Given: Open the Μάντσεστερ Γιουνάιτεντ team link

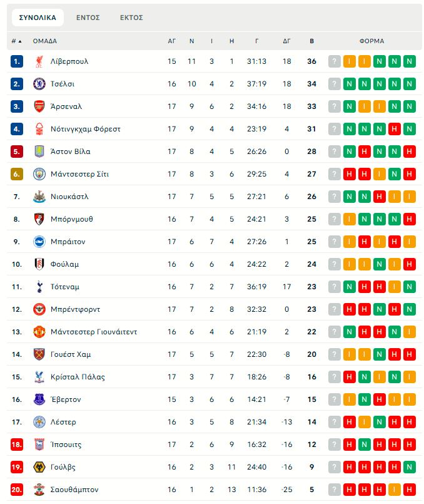Looking at the screenshot, I should (x=93, y=332).
